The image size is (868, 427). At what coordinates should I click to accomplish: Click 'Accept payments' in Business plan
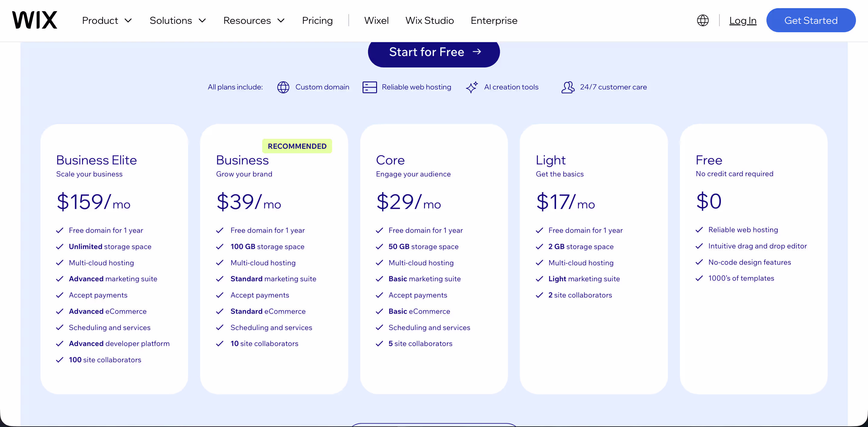259,295
